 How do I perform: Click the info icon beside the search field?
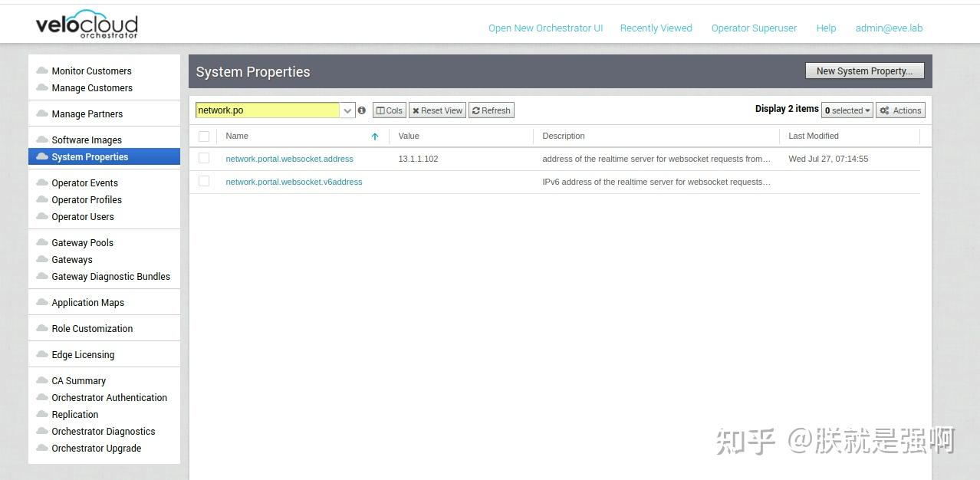tap(362, 110)
